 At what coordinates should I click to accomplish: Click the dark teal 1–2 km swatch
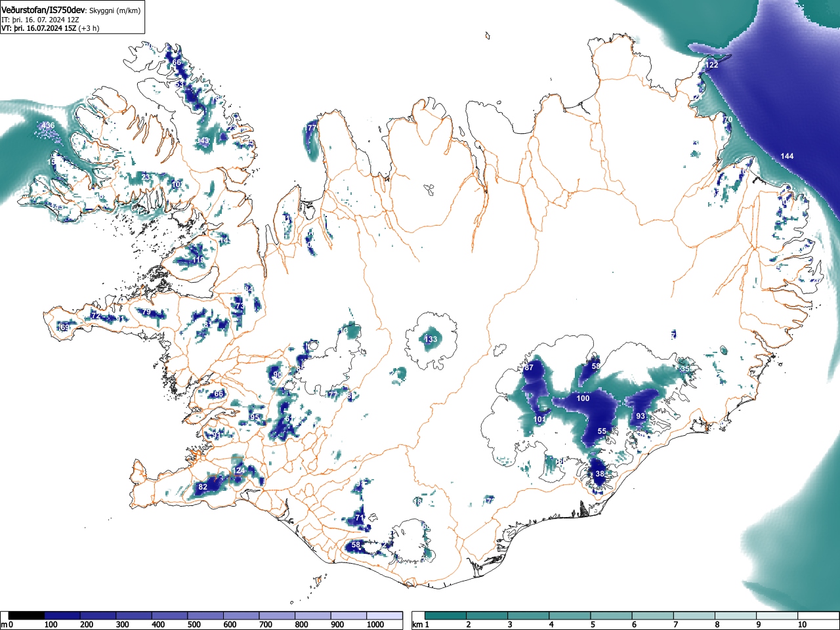tap(447, 616)
